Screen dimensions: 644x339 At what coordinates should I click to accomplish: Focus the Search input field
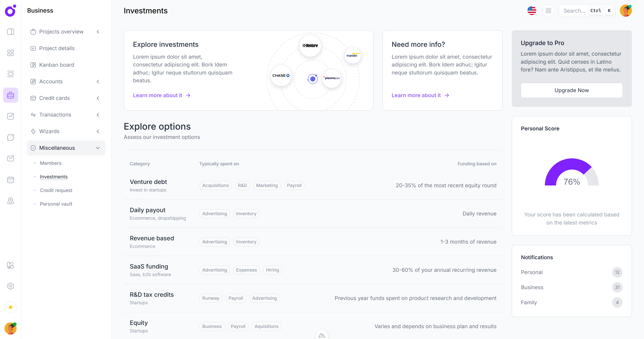point(574,11)
